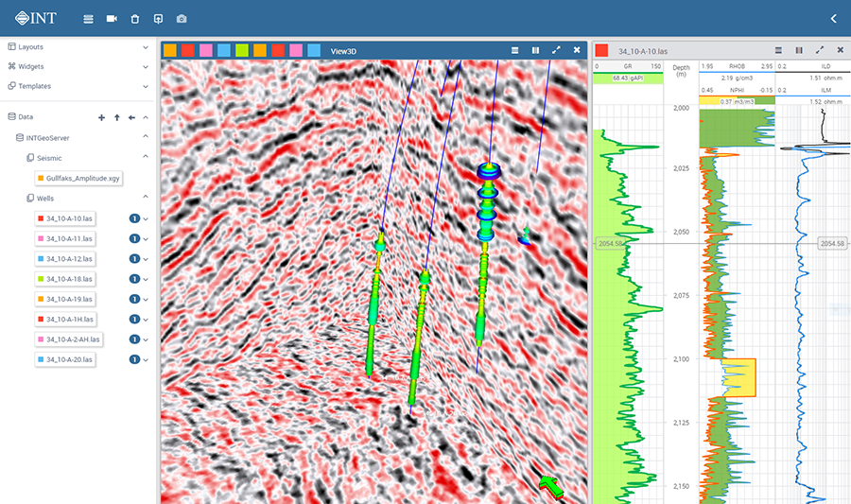
Task: Collapse the Wells folder chevron
Action: point(146,197)
